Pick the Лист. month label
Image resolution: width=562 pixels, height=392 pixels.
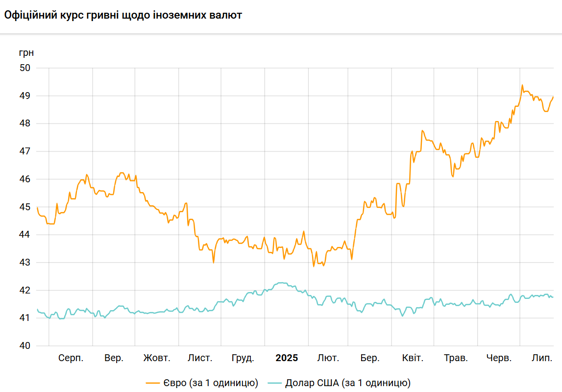pos(200,358)
